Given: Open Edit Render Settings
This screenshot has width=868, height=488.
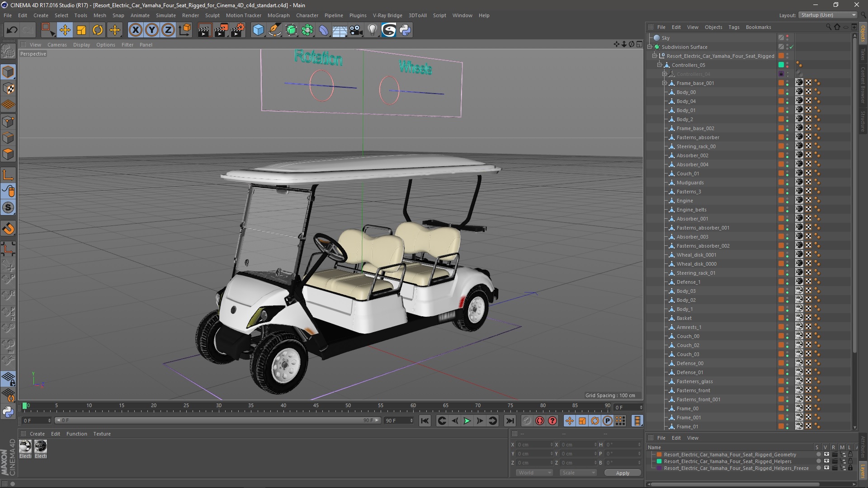Looking at the screenshot, I should point(238,30).
